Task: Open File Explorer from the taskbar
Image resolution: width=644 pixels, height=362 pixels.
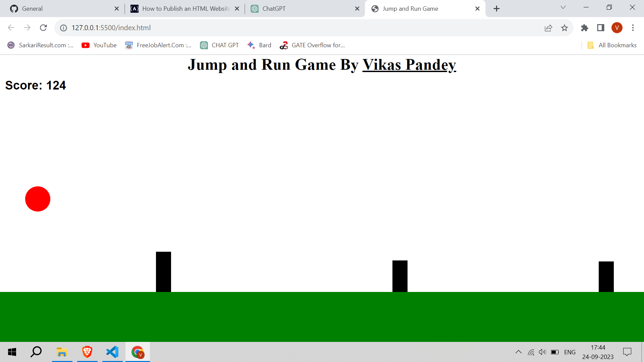Action: (x=62, y=352)
